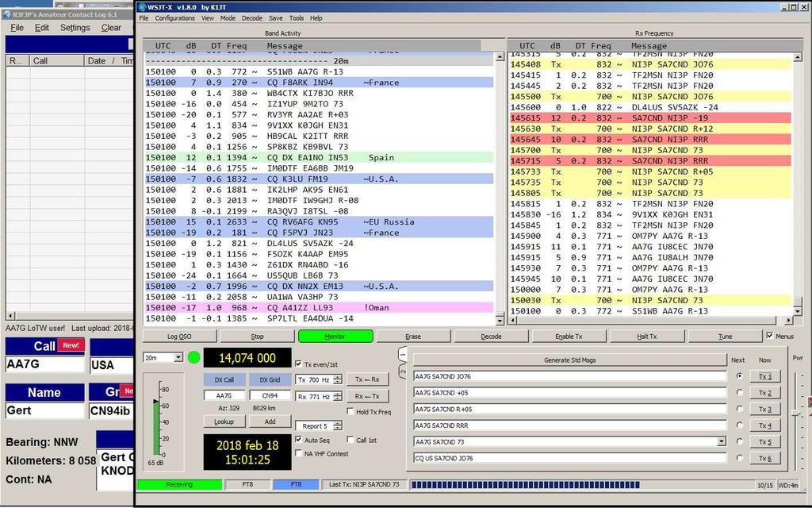
Task: Uncheck Tx even/1st
Action: (298, 364)
